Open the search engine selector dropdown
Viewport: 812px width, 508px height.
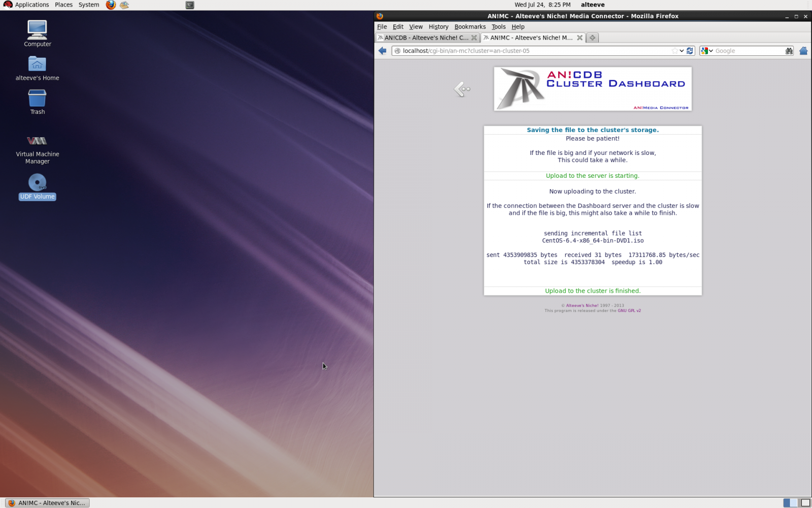click(706, 51)
